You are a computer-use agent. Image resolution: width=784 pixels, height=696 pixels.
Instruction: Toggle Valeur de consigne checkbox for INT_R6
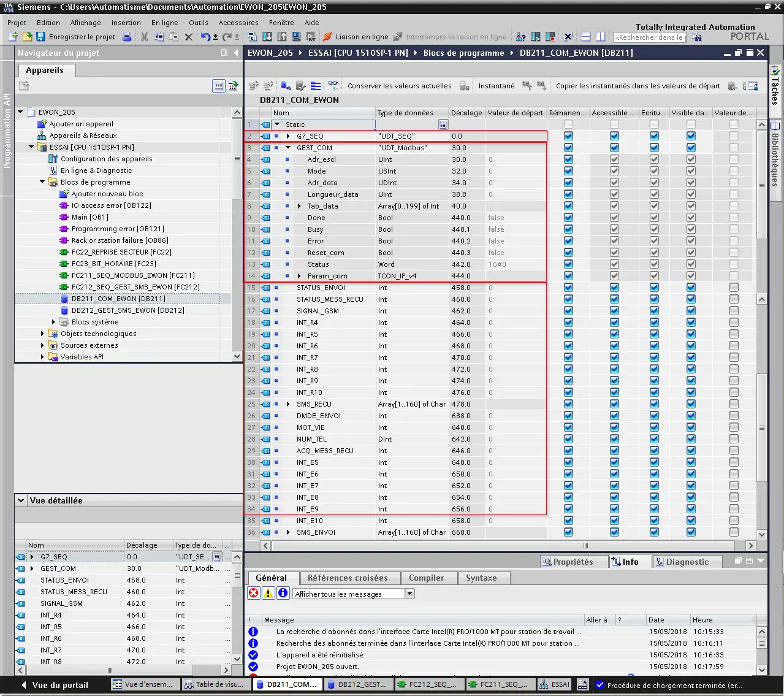(734, 346)
